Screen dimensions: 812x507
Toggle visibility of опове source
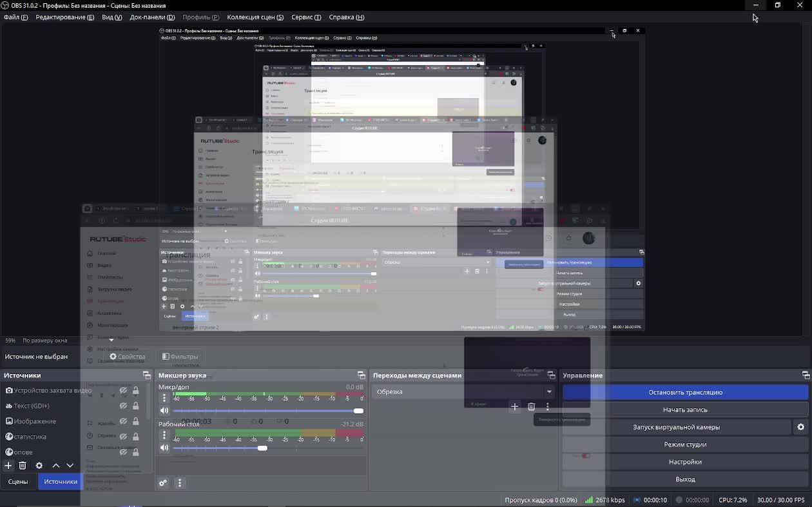[123, 452]
